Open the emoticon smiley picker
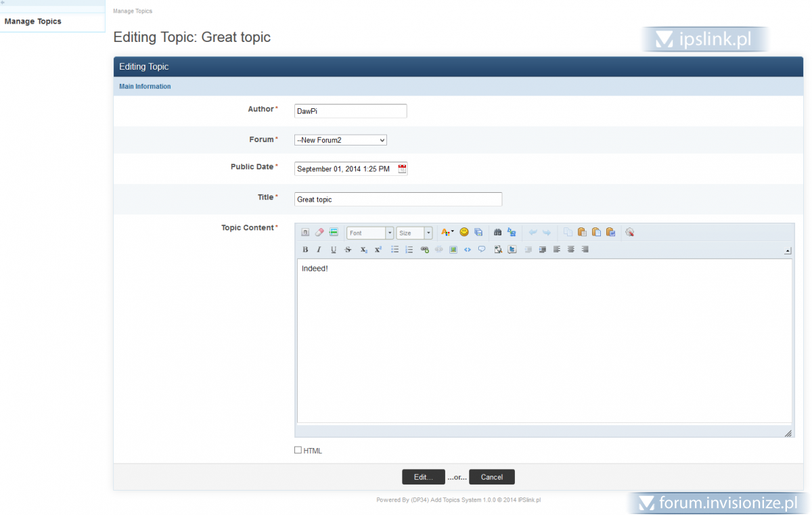812x515 pixels. click(x=464, y=232)
